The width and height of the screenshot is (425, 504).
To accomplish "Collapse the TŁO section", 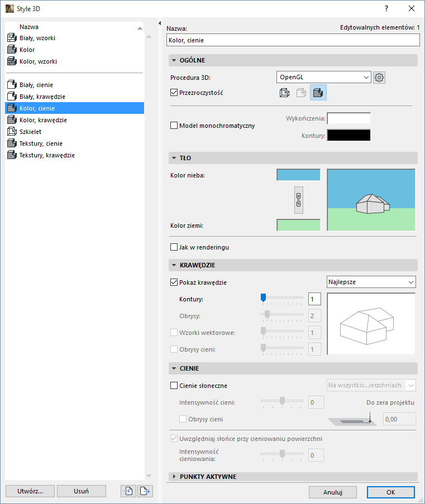I will pyautogui.click(x=174, y=158).
